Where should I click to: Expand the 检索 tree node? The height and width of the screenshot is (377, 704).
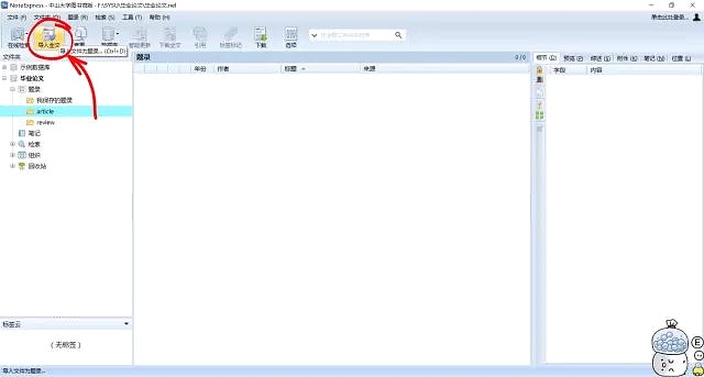pyautogui.click(x=13, y=144)
